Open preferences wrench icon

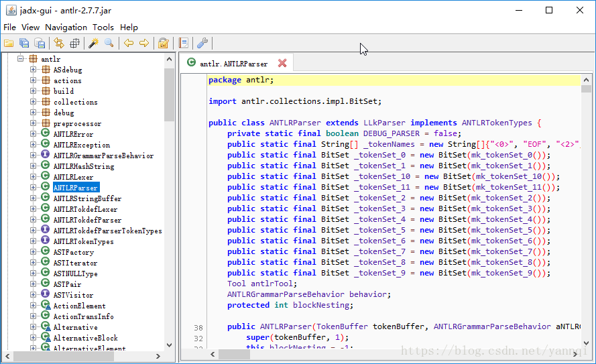[202, 44]
